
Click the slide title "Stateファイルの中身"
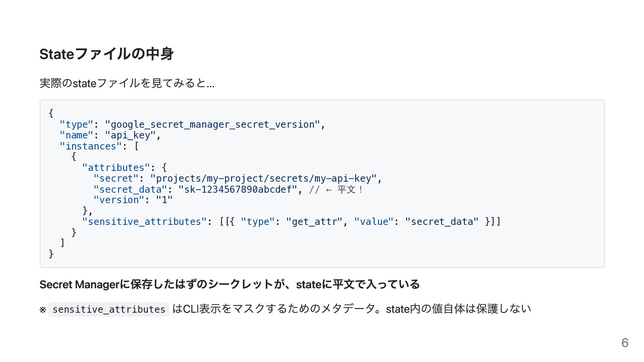[x=106, y=54]
